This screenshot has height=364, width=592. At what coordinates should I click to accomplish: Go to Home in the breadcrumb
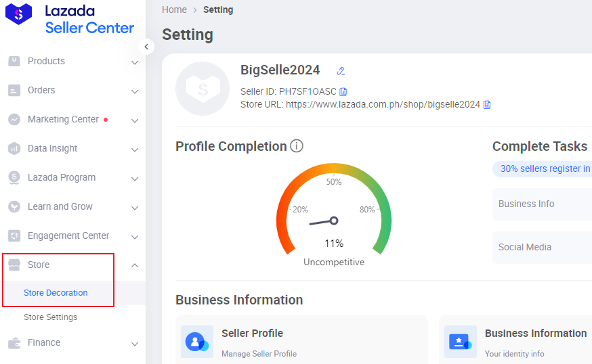point(175,9)
